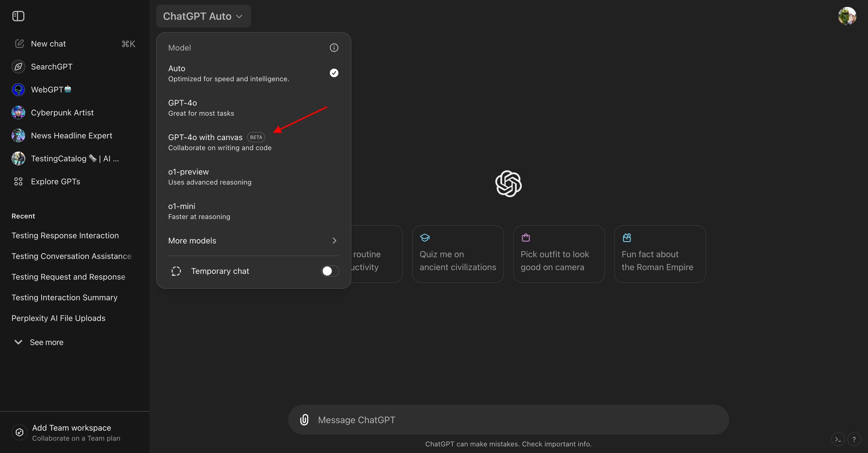868x453 pixels.
Task: Open New chat
Action: 75,44
